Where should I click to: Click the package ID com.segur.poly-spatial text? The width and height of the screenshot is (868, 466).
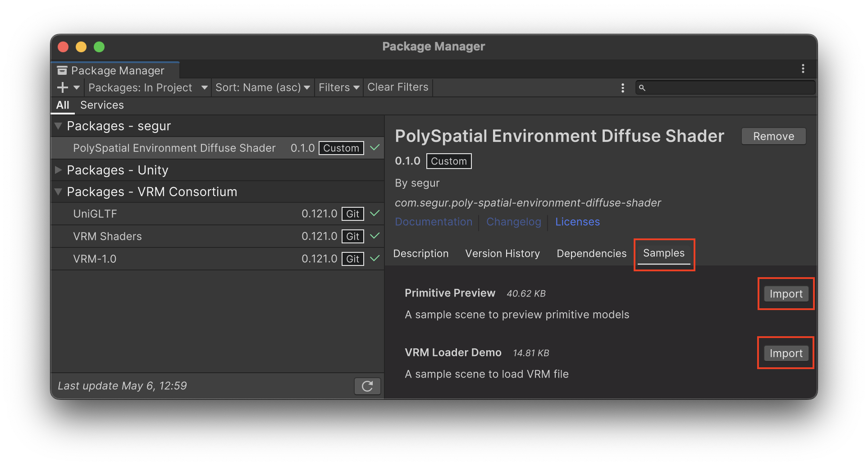pyautogui.click(x=528, y=203)
